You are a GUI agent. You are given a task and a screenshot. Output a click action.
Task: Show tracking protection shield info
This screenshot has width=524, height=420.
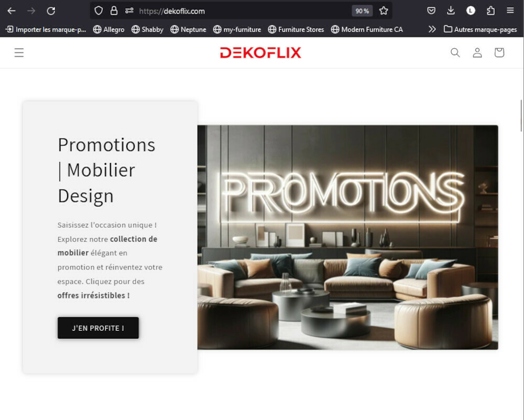click(x=99, y=10)
